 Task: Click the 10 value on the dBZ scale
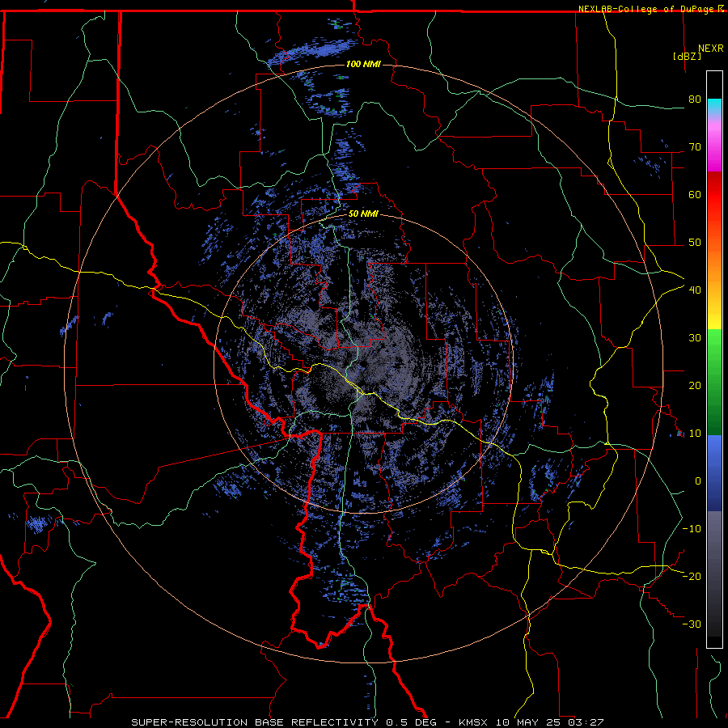pos(695,434)
